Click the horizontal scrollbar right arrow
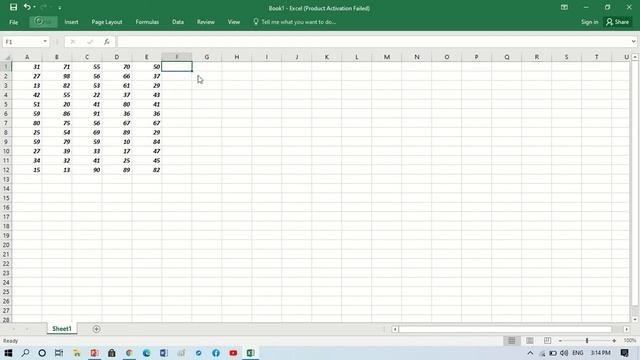The width and height of the screenshot is (640, 360). tap(627, 329)
